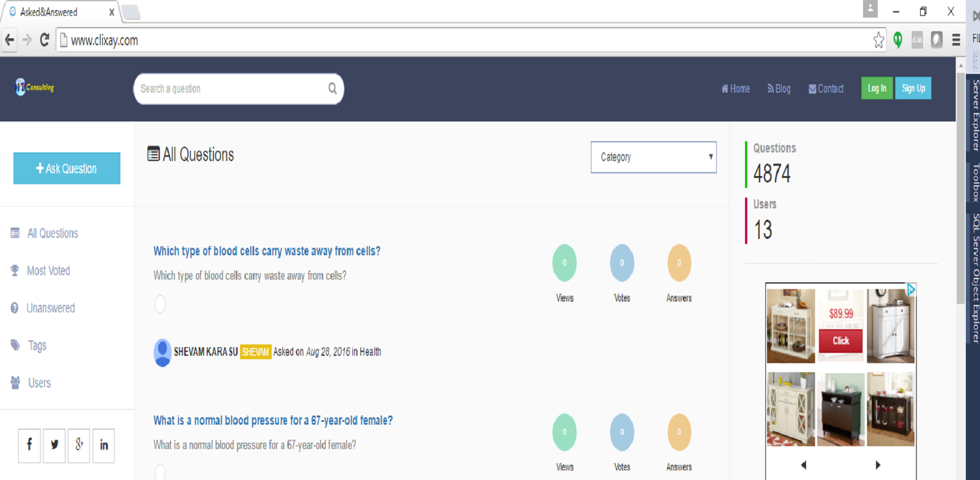Click the site logo Consulting
This screenshot has height=480, width=980.
coord(34,88)
